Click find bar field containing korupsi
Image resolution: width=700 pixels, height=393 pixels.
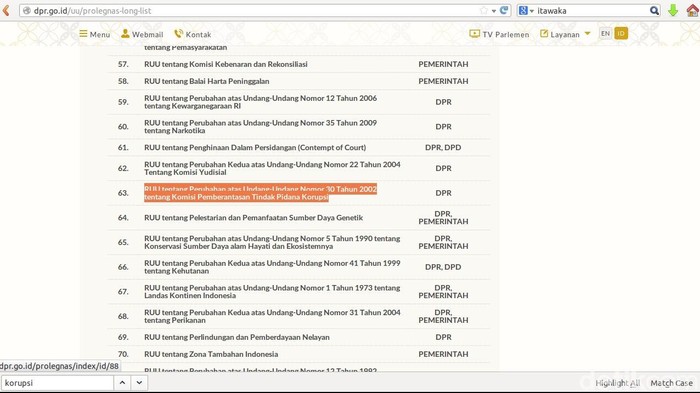pos(57,383)
